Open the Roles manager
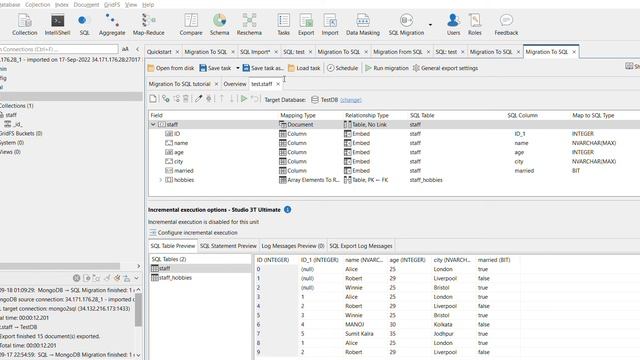 click(474, 24)
